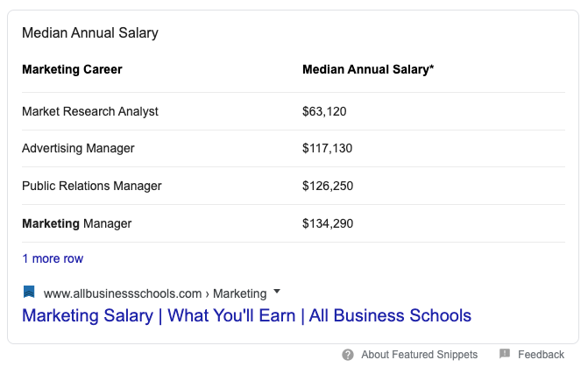Click the allbusinessschools.com favicon icon
588x374 pixels.
(x=29, y=292)
